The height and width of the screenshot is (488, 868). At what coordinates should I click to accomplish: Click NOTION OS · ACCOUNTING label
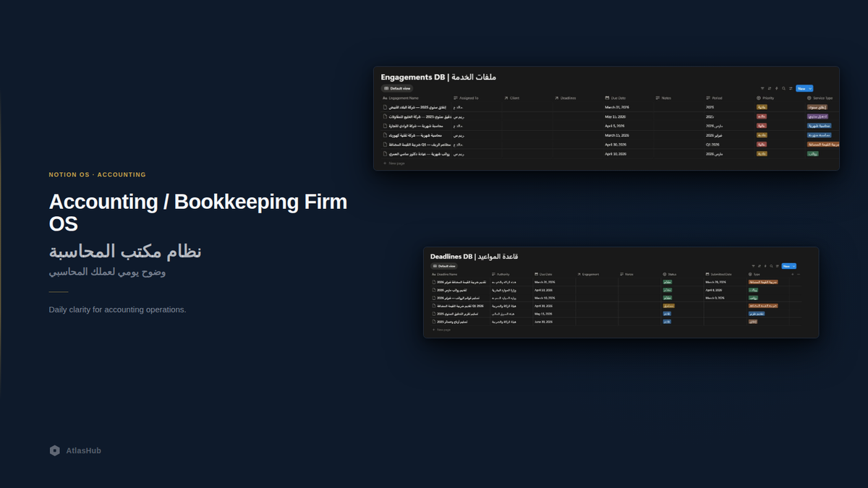(98, 175)
